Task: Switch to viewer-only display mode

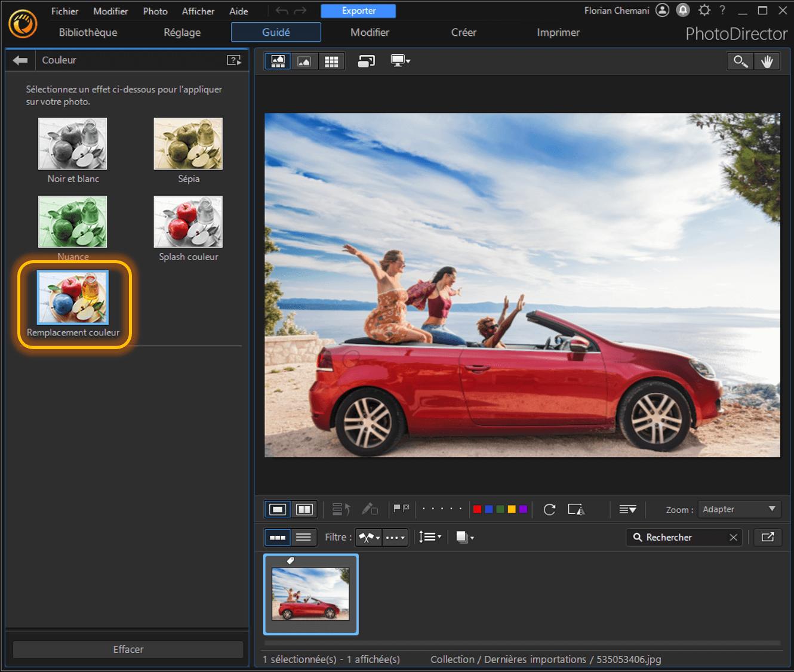Action: pyautogui.click(x=304, y=61)
